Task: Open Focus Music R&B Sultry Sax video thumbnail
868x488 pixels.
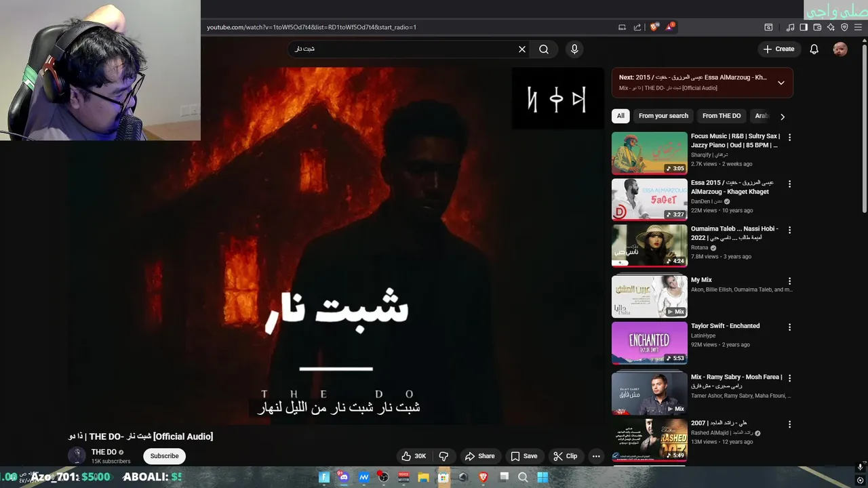Action: tap(650, 153)
